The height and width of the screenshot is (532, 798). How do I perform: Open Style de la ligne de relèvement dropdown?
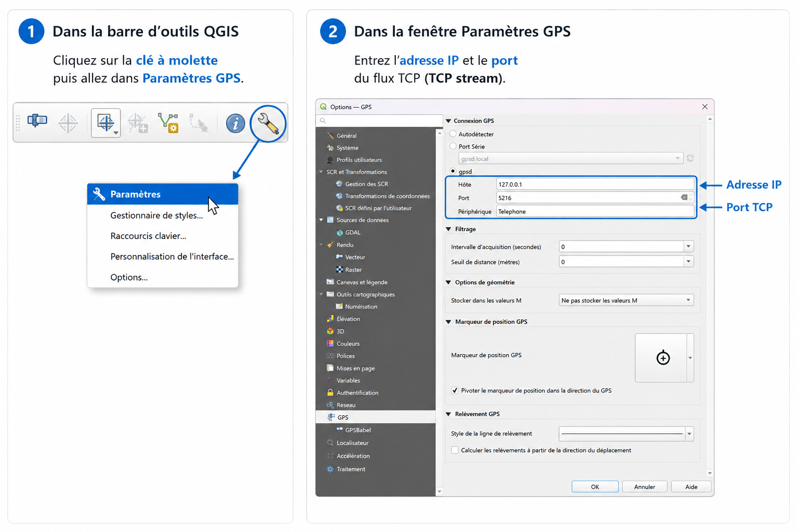pos(689,434)
